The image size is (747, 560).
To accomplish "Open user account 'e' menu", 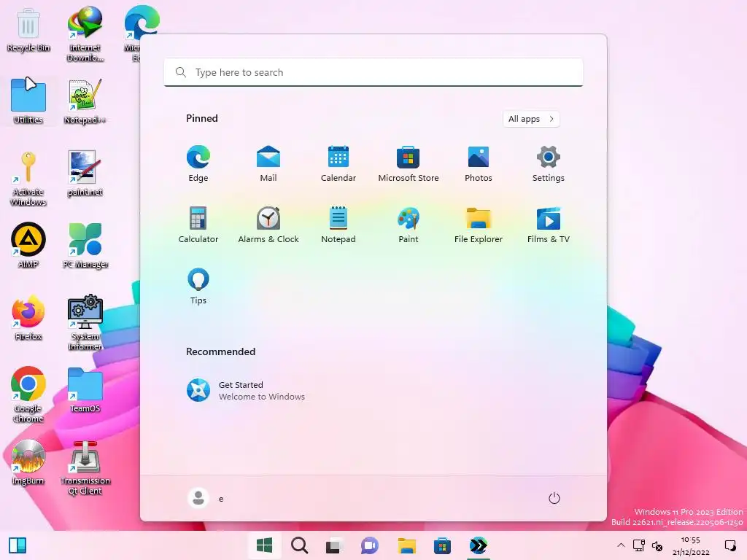I will 206,499.
